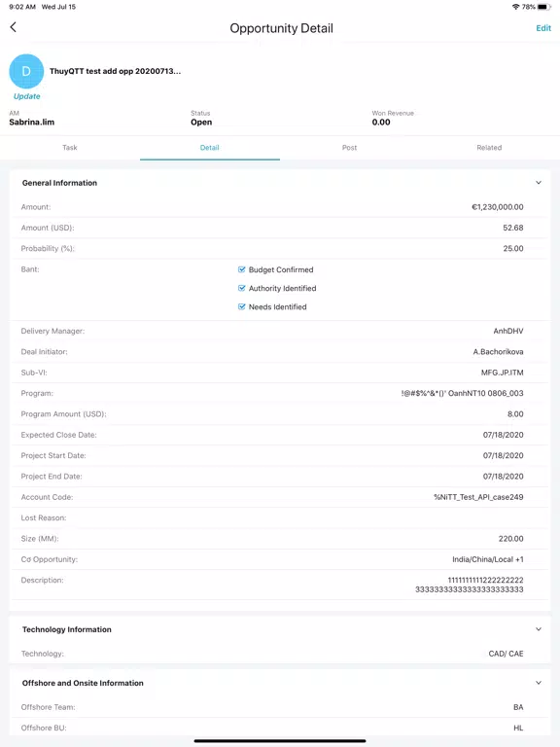Switch to the Task tab
Screen dimensions: 560x747
70,148
